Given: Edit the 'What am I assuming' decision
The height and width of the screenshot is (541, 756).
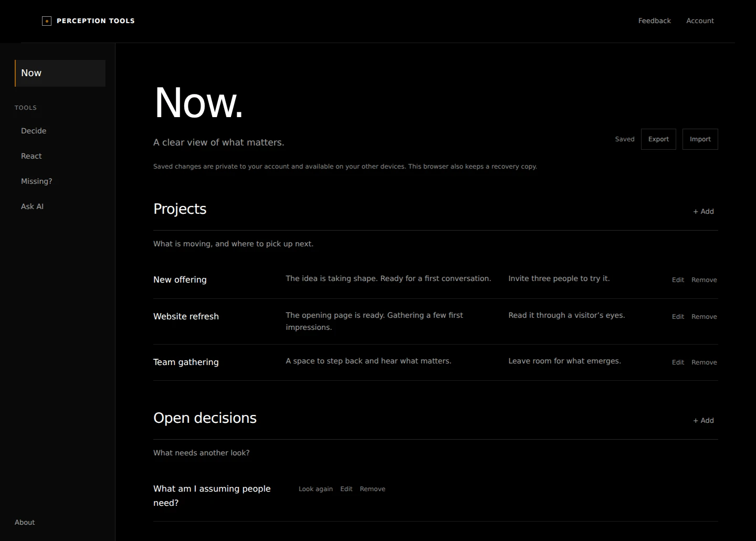Looking at the screenshot, I should coord(346,489).
